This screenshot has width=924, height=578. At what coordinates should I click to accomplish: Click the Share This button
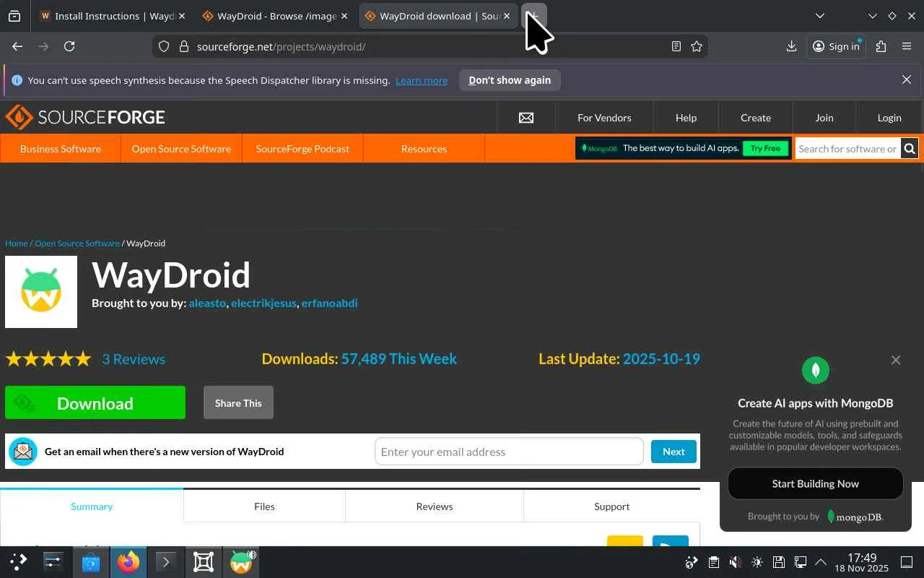(x=238, y=402)
